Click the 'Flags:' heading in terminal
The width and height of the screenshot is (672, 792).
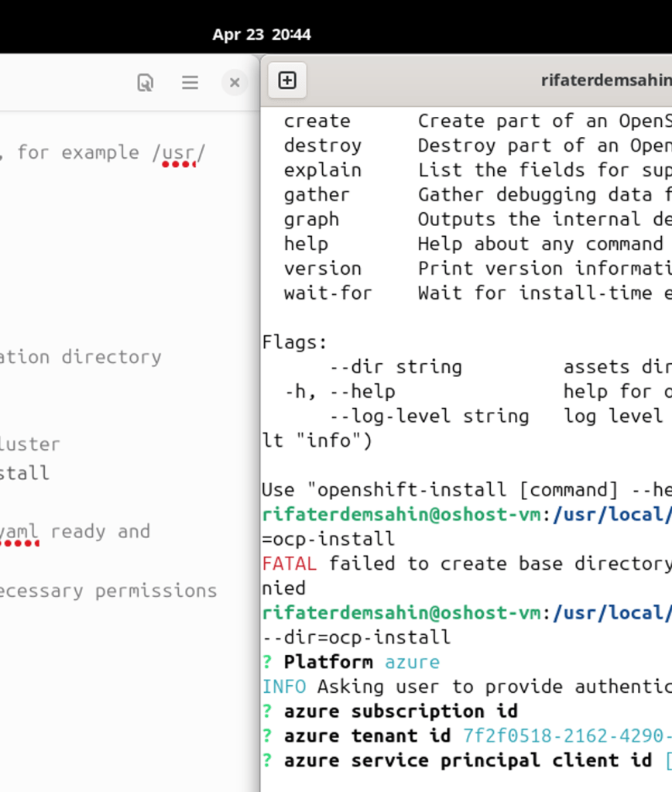click(x=295, y=342)
